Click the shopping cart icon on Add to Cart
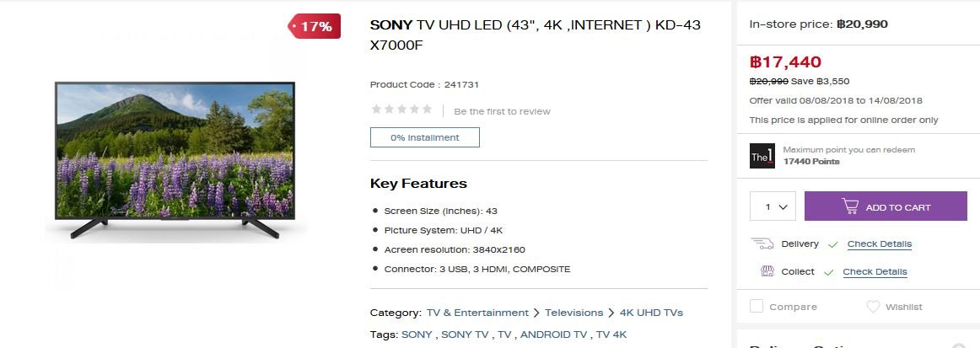Image resolution: width=980 pixels, height=348 pixels. coord(850,206)
